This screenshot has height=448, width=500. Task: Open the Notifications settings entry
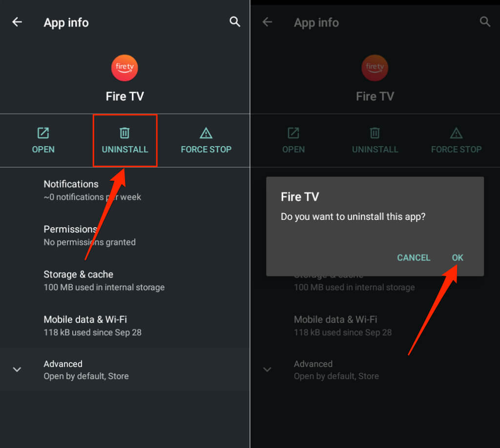(x=92, y=190)
